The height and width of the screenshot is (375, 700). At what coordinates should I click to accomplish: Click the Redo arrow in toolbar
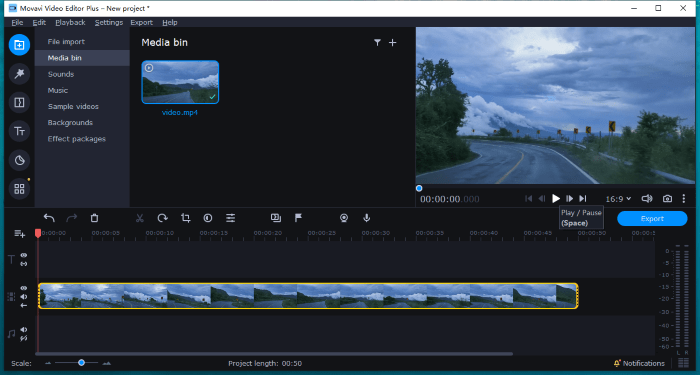(x=71, y=218)
